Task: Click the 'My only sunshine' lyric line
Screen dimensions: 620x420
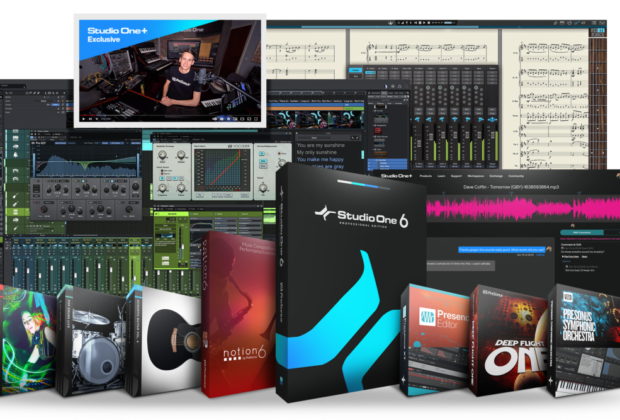Action: 316,152
